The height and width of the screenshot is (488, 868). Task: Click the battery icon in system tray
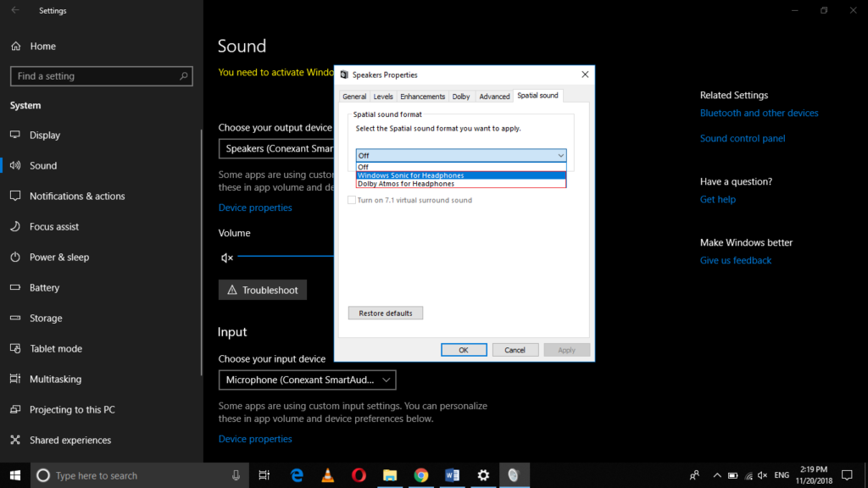point(732,475)
